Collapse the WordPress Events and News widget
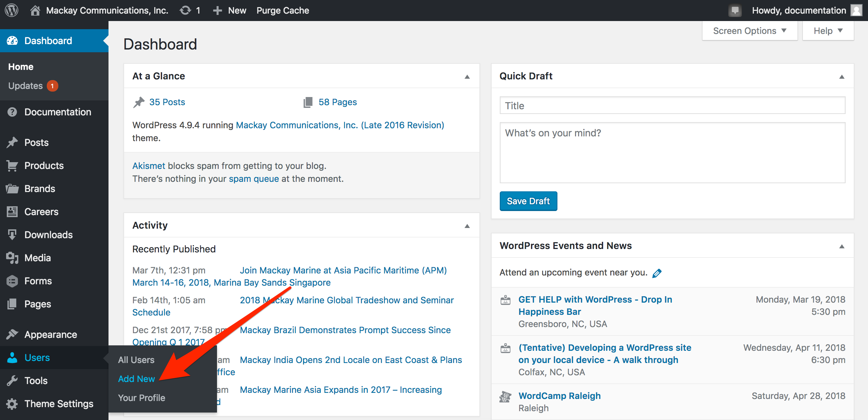 (x=842, y=246)
